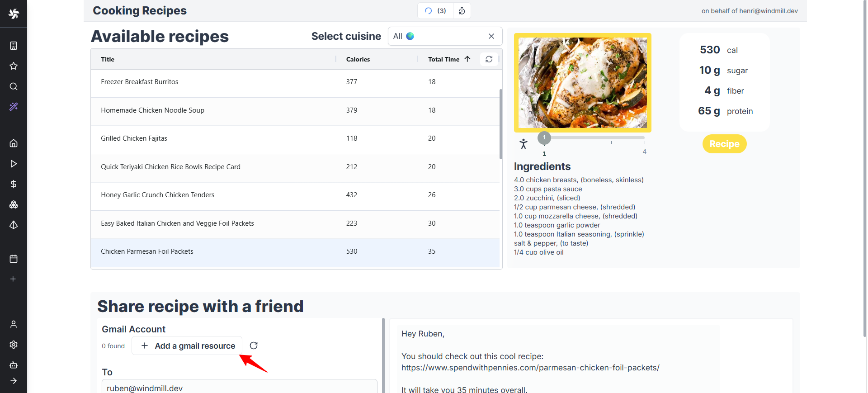Open Schedules via the calendar icon
Image resolution: width=868 pixels, height=393 pixels.
[14, 259]
